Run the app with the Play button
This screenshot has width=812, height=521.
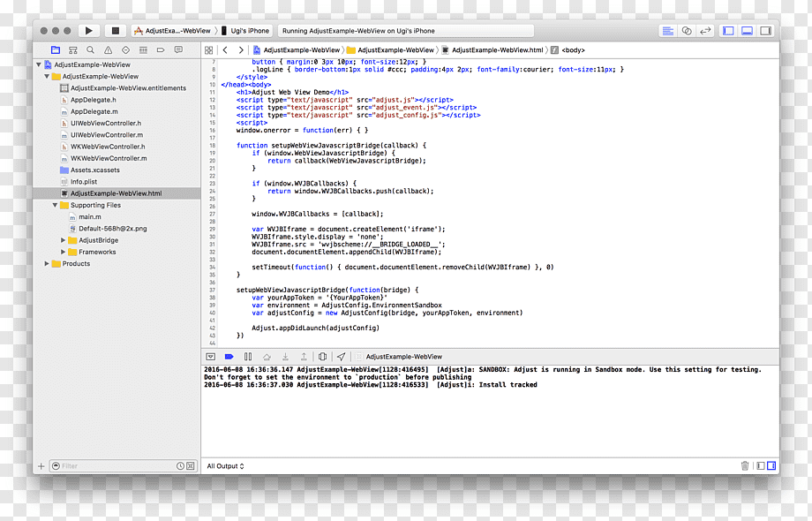pos(88,31)
